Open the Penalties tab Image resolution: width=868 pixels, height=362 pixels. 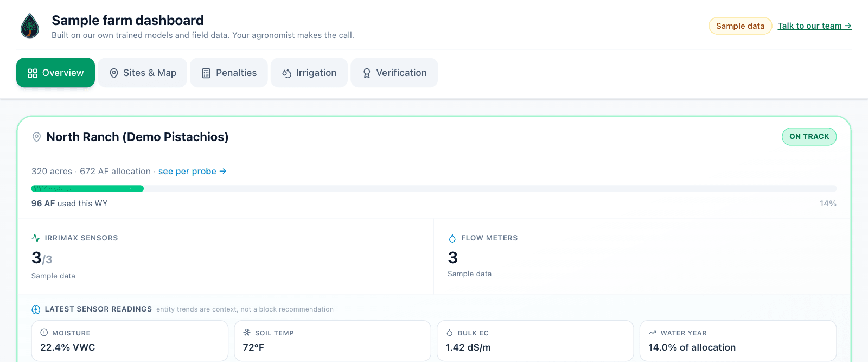coord(229,73)
